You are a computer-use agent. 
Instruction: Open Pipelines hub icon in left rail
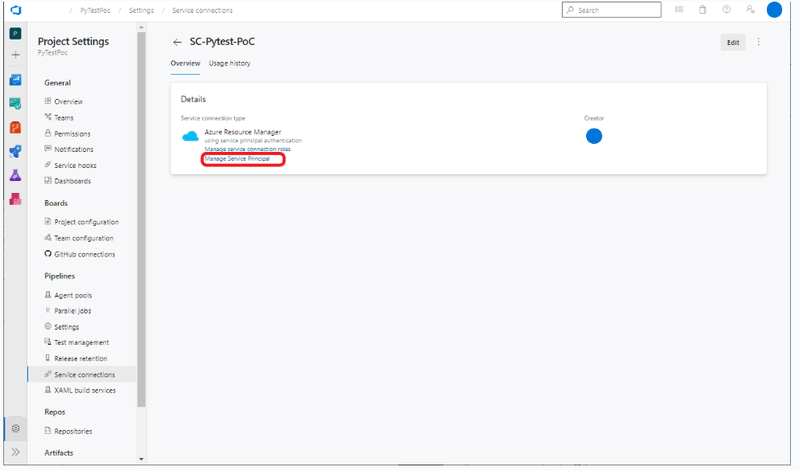pyautogui.click(x=15, y=151)
